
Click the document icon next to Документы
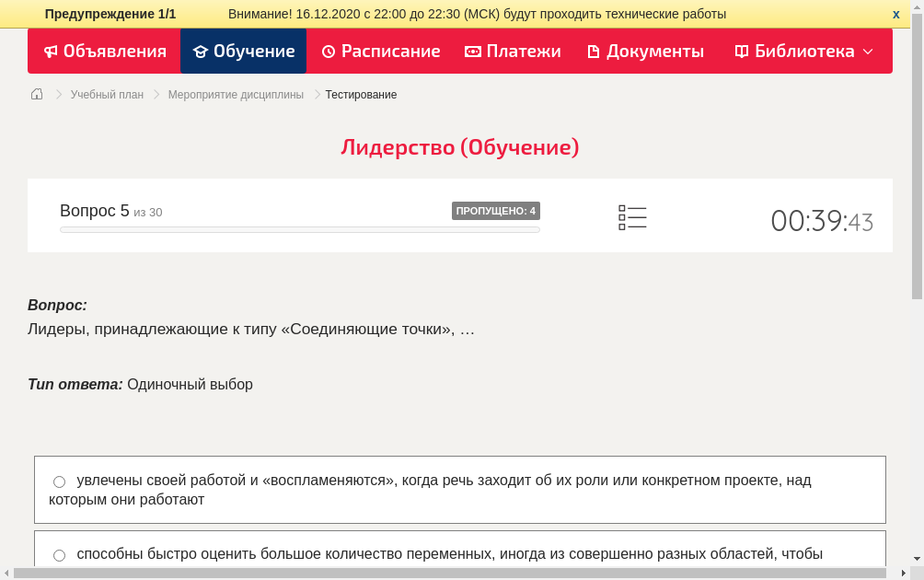(592, 51)
